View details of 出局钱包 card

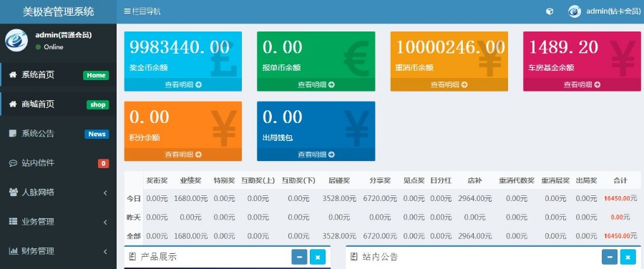[x=316, y=155]
